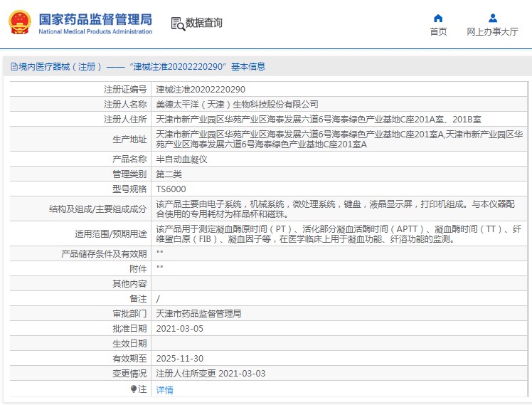Click the 结构及组成/主要组成成分 label
Viewport: 532px width, 405px height.
click(x=97, y=209)
